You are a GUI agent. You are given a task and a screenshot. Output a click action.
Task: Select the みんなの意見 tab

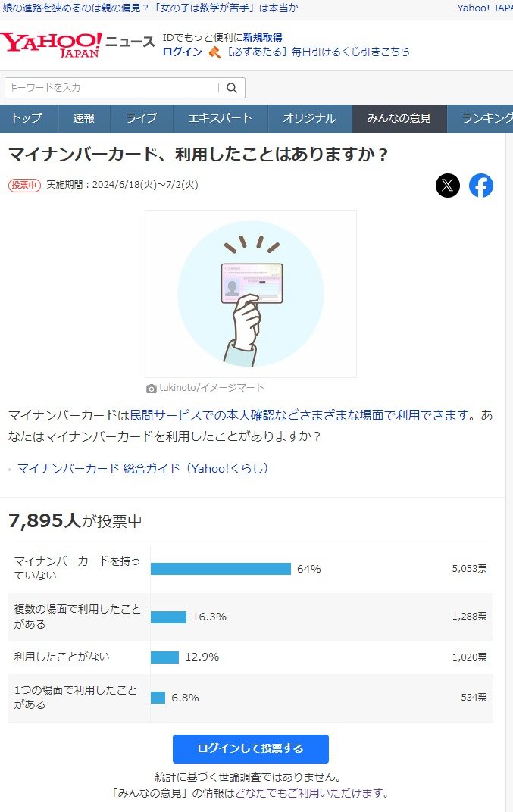399,119
